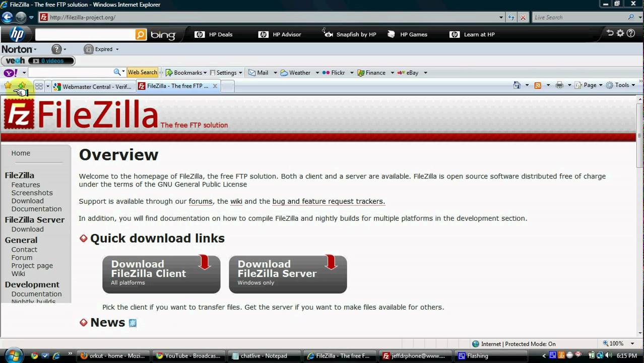
Task: Expand the Weather dropdown arrow in Yahoo toolbar
Action: (317, 73)
